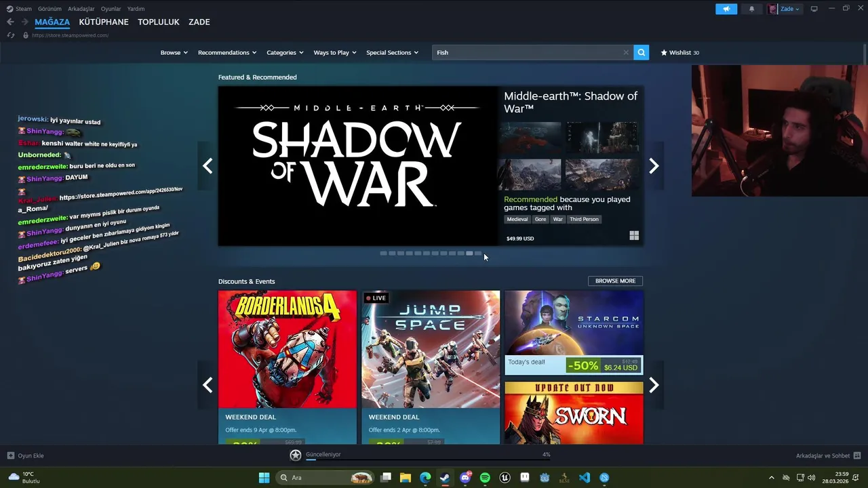This screenshot has height=488, width=868.
Task: Switch to the TOPLULUK tab
Action: point(159,22)
